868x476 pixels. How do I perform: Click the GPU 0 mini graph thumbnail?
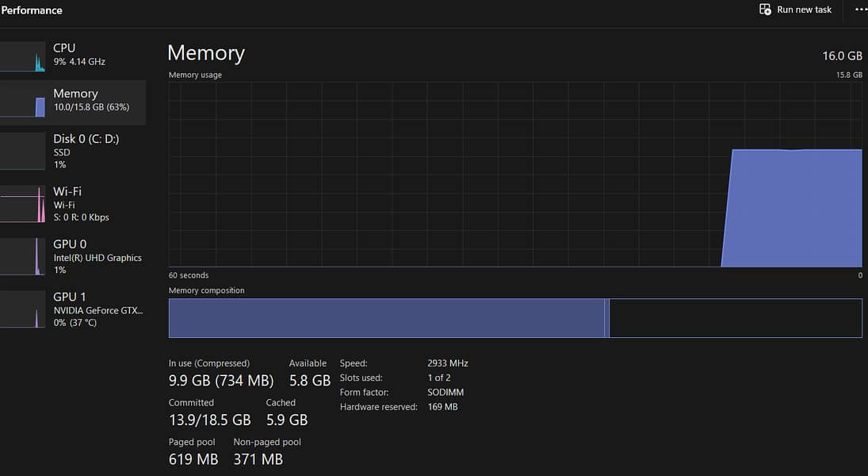pos(23,257)
